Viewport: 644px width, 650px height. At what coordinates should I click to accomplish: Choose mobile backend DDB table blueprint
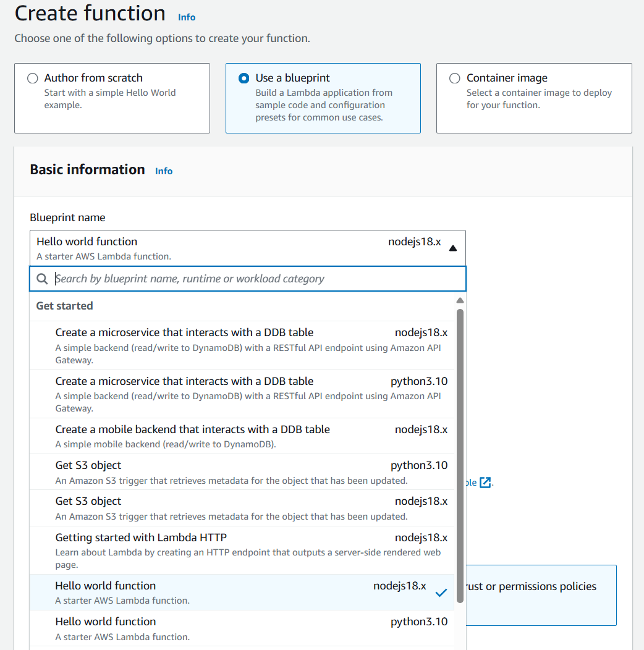click(242, 436)
